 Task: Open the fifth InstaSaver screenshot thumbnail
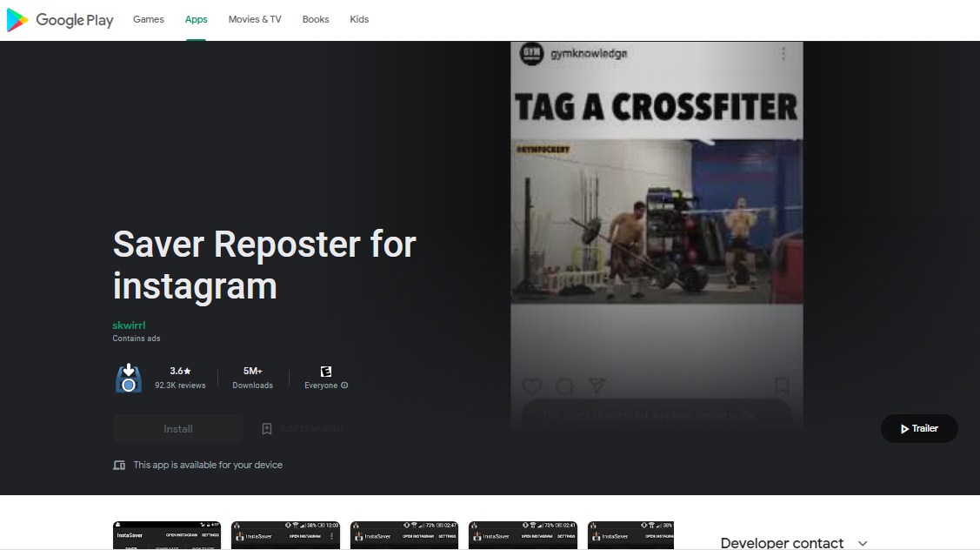point(630,535)
